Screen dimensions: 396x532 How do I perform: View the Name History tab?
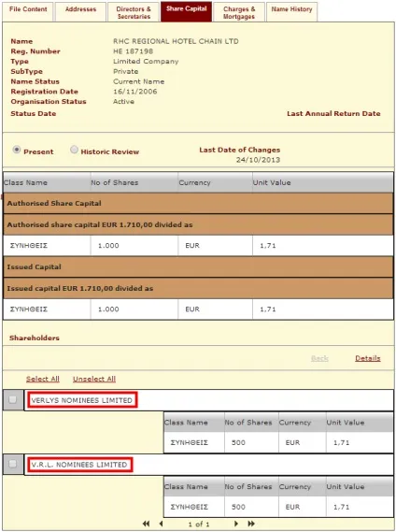(x=292, y=11)
